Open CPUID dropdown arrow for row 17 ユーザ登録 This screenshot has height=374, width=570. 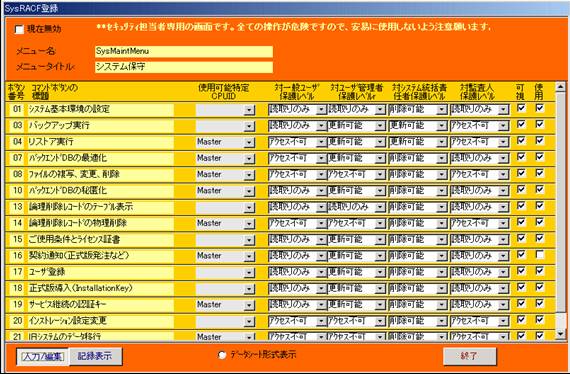[249, 272]
